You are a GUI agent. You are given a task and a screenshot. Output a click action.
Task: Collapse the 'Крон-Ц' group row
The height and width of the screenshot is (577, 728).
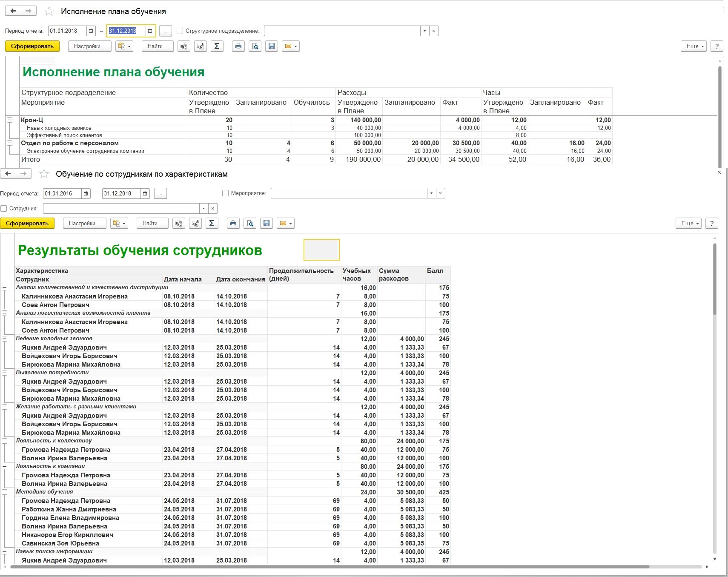9,120
